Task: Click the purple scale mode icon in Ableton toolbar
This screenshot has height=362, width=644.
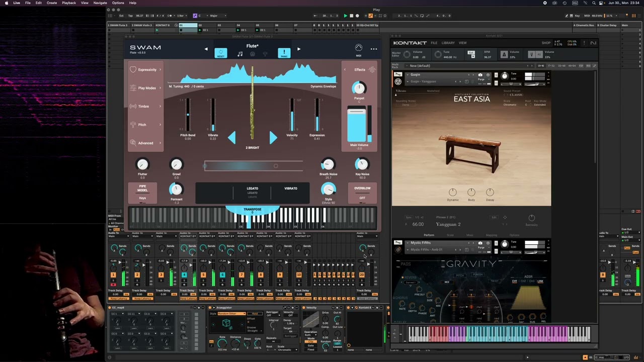Action: (195, 16)
